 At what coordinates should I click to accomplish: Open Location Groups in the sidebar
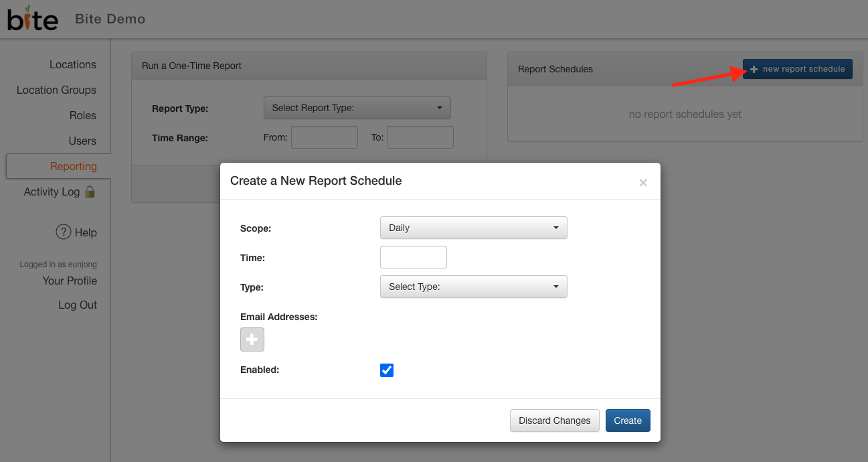point(56,90)
